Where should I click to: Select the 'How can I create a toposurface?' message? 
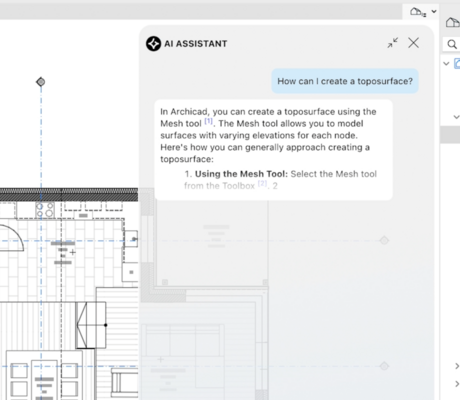click(345, 81)
